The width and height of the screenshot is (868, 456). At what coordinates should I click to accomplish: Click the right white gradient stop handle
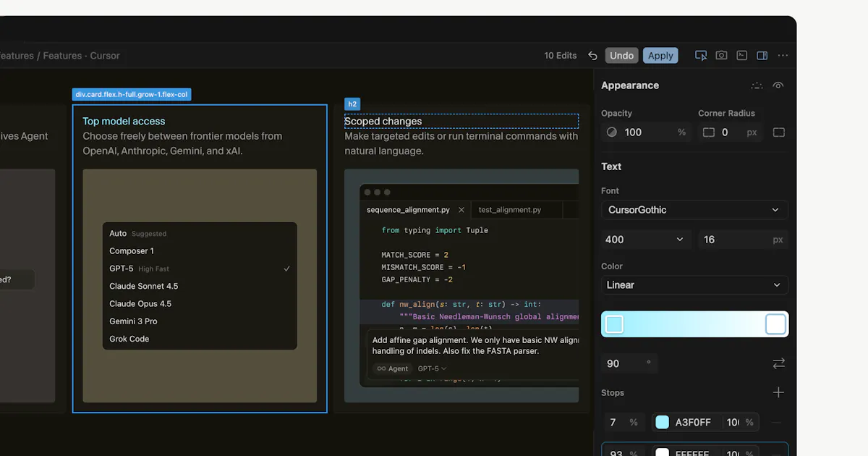pyautogui.click(x=775, y=324)
